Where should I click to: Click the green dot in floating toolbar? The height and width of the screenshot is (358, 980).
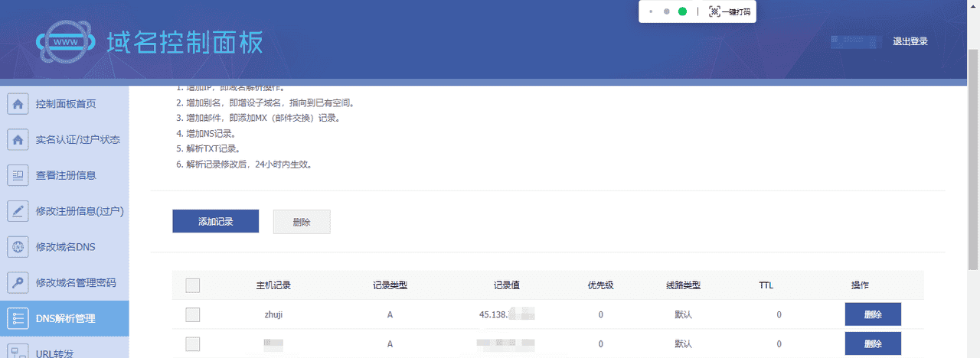point(682,11)
